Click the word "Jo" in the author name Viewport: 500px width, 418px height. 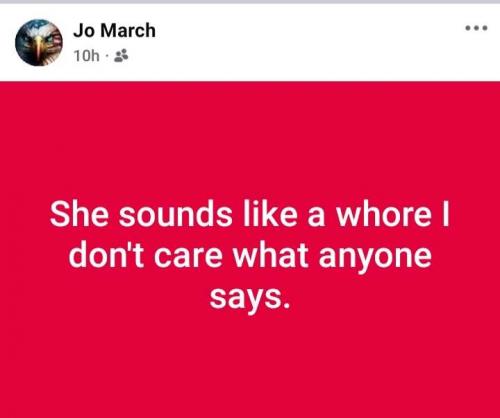point(84,31)
